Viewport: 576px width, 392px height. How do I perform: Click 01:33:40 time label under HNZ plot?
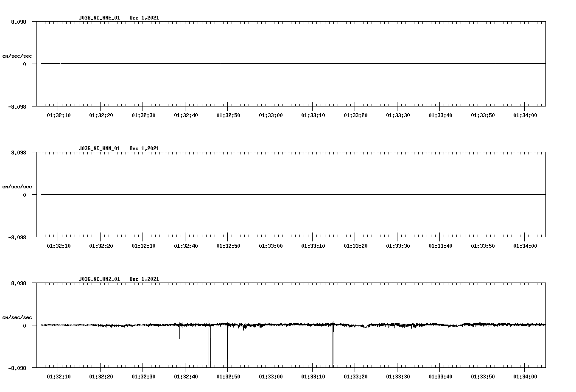click(x=440, y=377)
